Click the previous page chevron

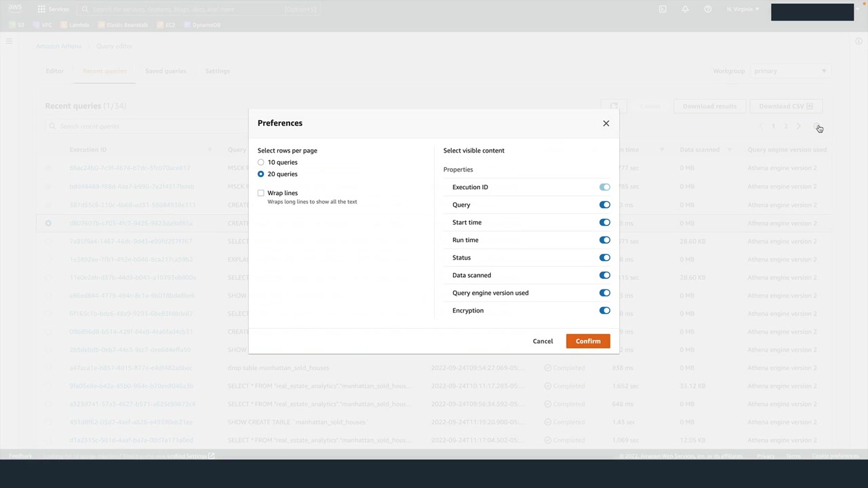coord(760,127)
